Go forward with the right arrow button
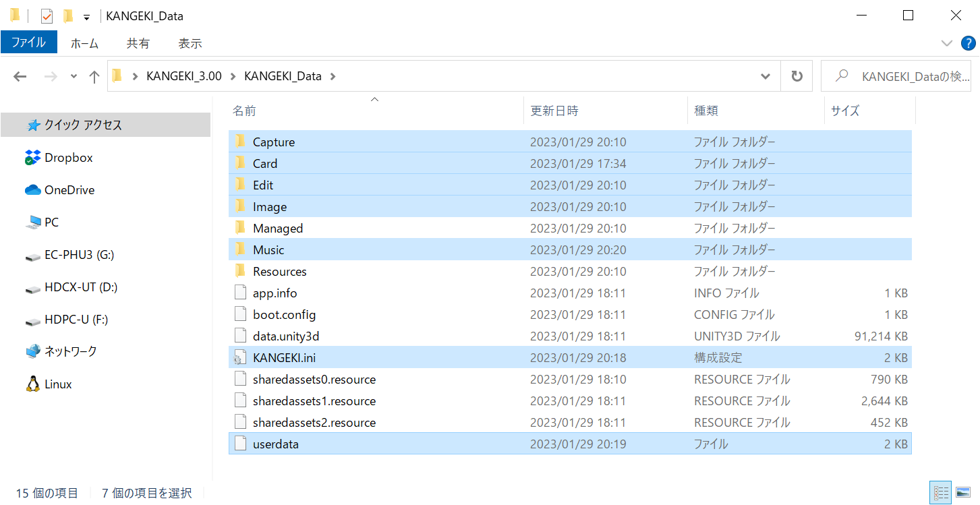980x505 pixels. pos(51,77)
